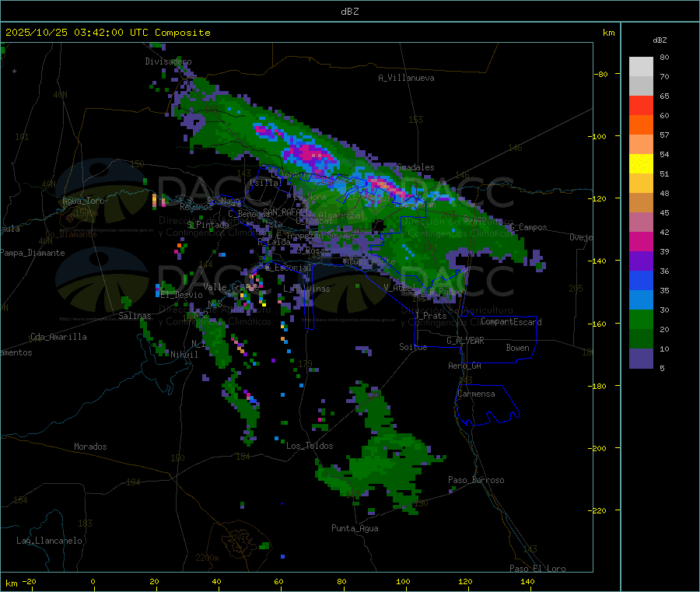Click the A_Villanueva map label

coord(406,78)
